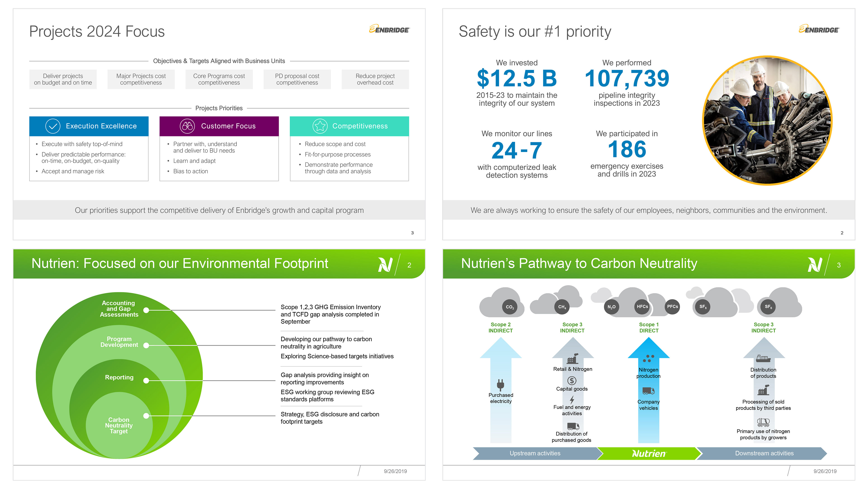
Task: Click the truck icon above Company vehicles
Action: (649, 391)
